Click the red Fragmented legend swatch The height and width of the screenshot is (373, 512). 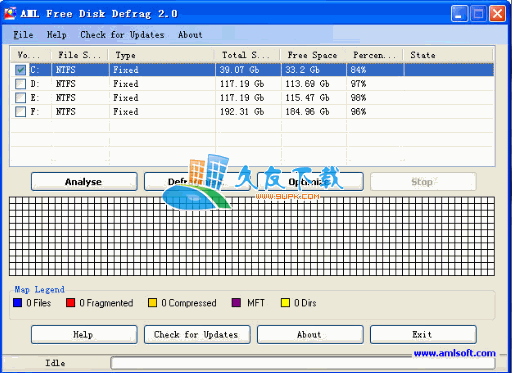tap(70, 303)
